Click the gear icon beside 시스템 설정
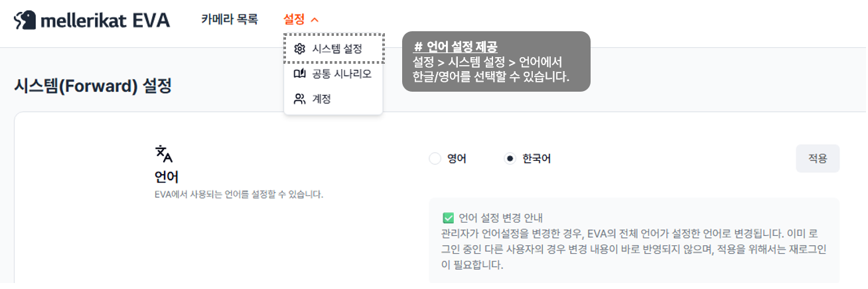The image size is (868, 289). click(x=299, y=48)
